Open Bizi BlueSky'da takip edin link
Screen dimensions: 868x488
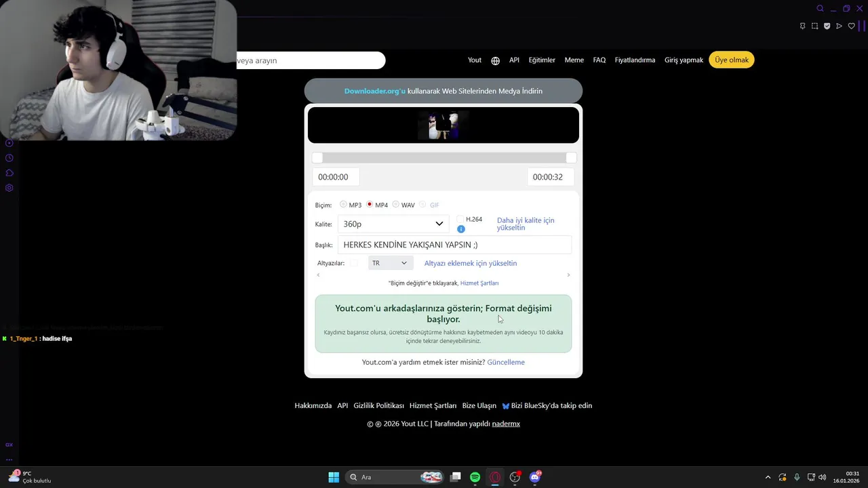click(547, 405)
